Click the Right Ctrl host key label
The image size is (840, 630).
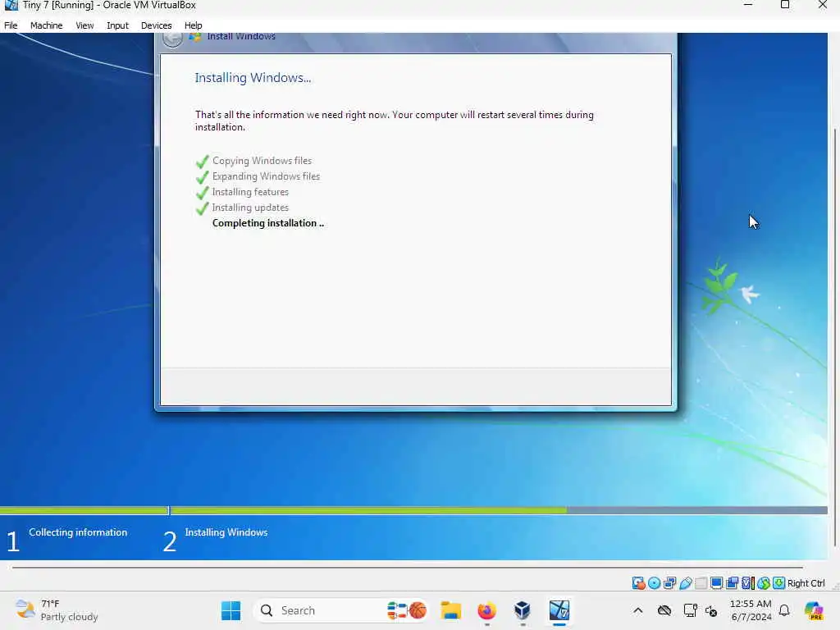[x=806, y=583]
